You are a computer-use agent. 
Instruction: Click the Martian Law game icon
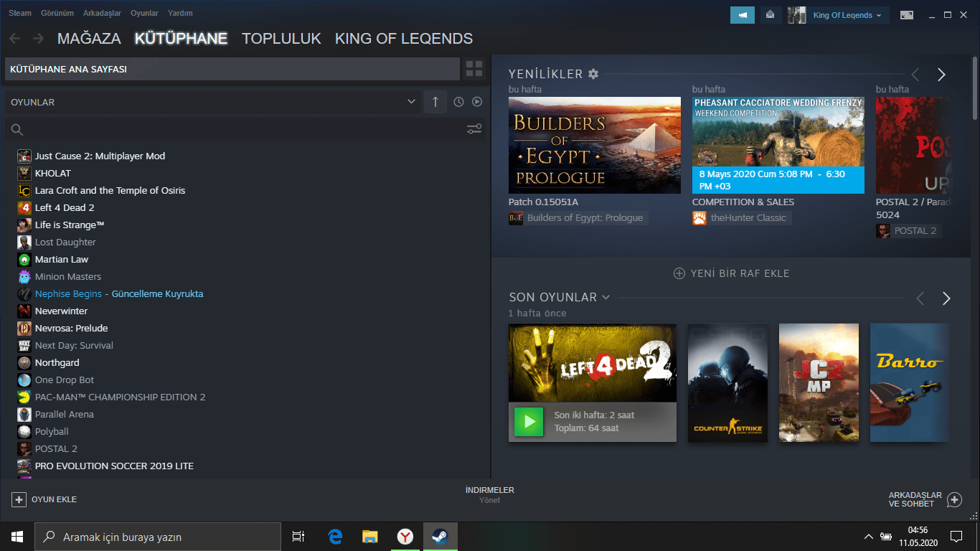point(24,259)
